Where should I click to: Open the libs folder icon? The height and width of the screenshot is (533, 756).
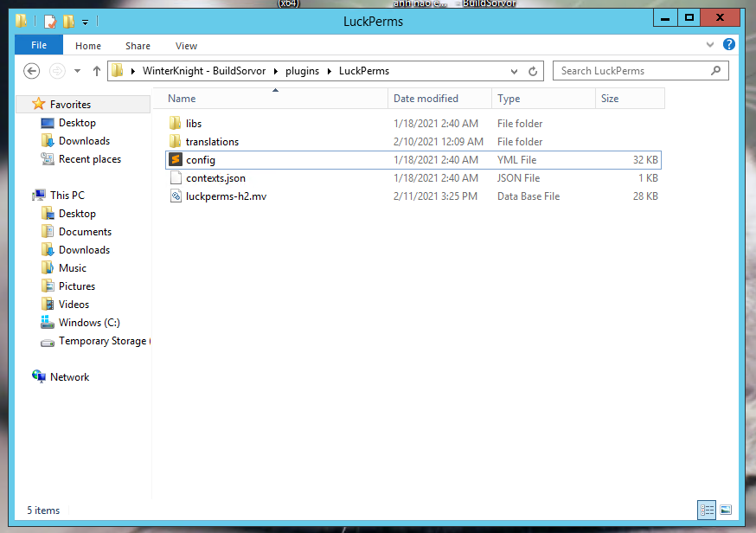pyautogui.click(x=176, y=124)
